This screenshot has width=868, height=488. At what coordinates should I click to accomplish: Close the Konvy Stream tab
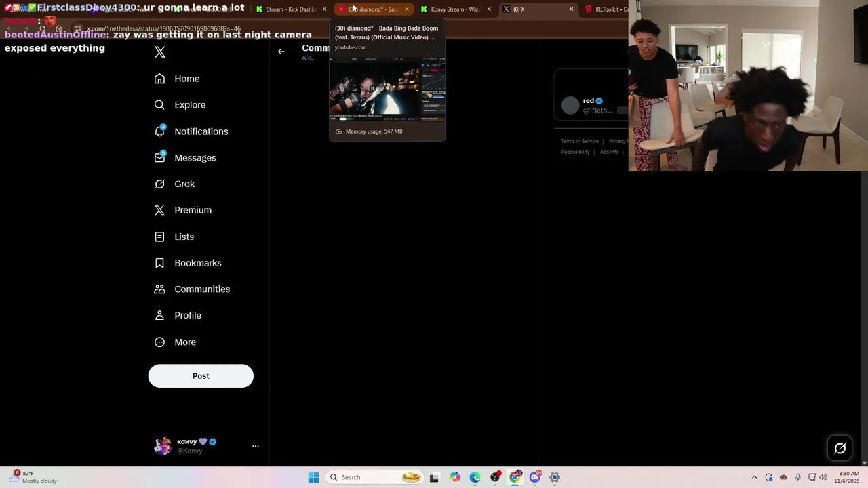pos(489,9)
